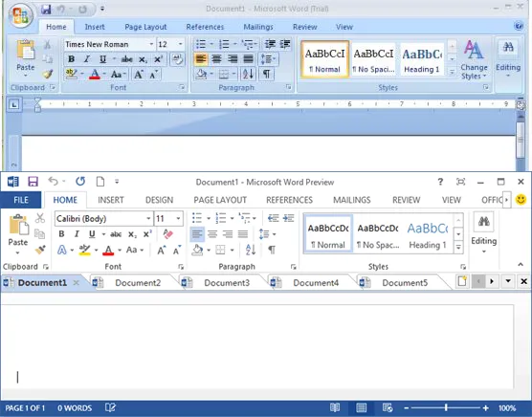Image resolution: width=532 pixels, height=417 pixels.
Task: Click zoom in plus button in status bar
Action: 486,407
